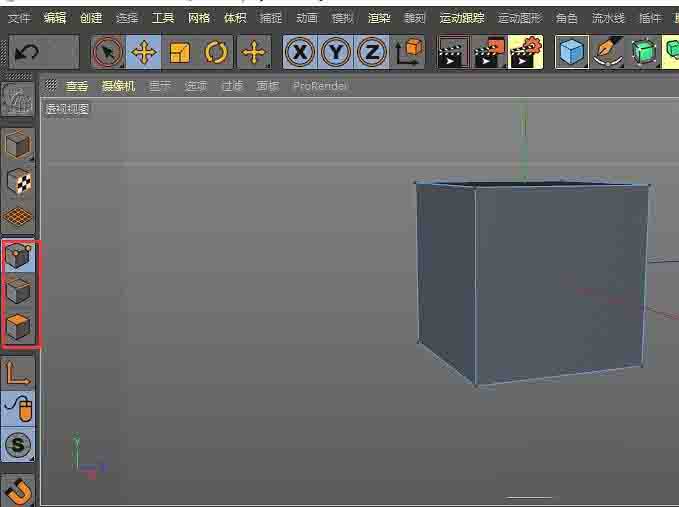Add a blue cube primitive
Image resolution: width=679 pixels, height=507 pixels.
coord(572,52)
